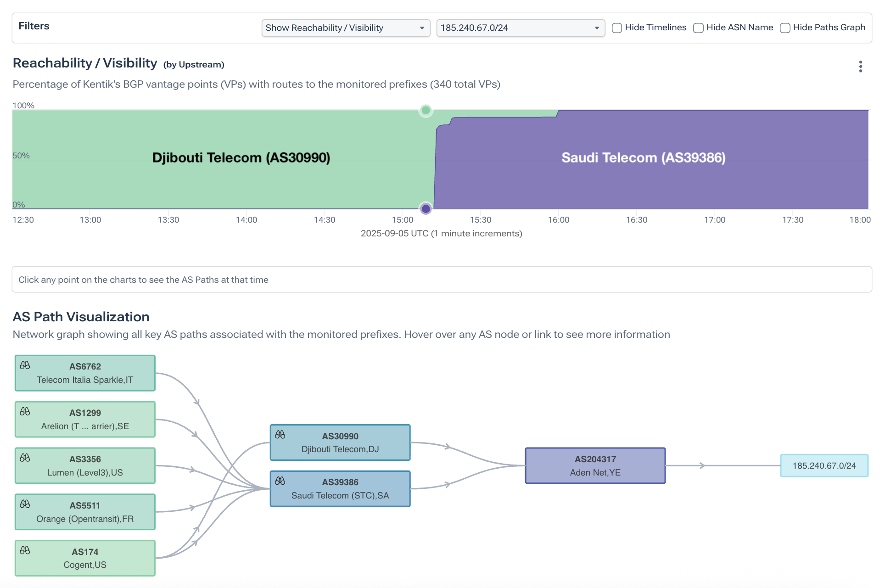Click the 'Filters' label
Image resolution: width=885 pixels, height=588 pixels.
point(34,26)
